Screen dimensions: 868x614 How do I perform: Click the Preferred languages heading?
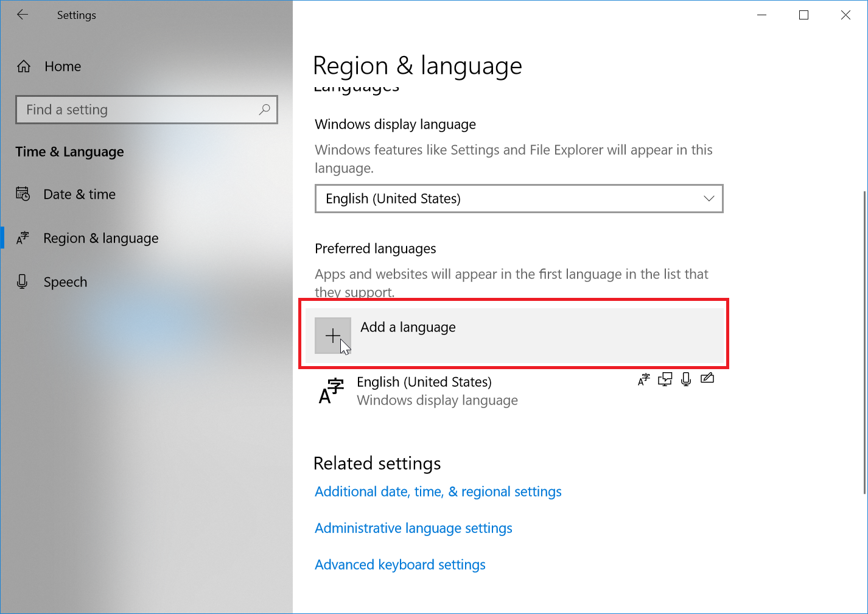tap(376, 249)
